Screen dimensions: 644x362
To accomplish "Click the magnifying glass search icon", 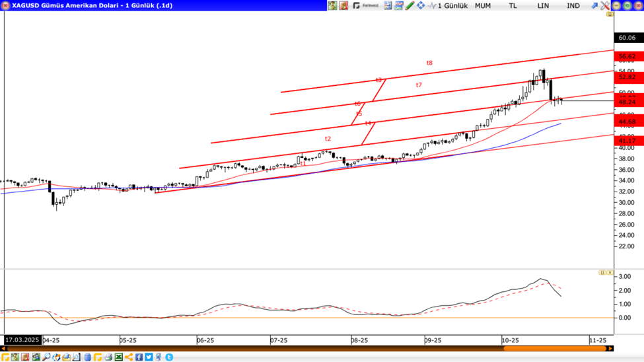I will 46,357.
